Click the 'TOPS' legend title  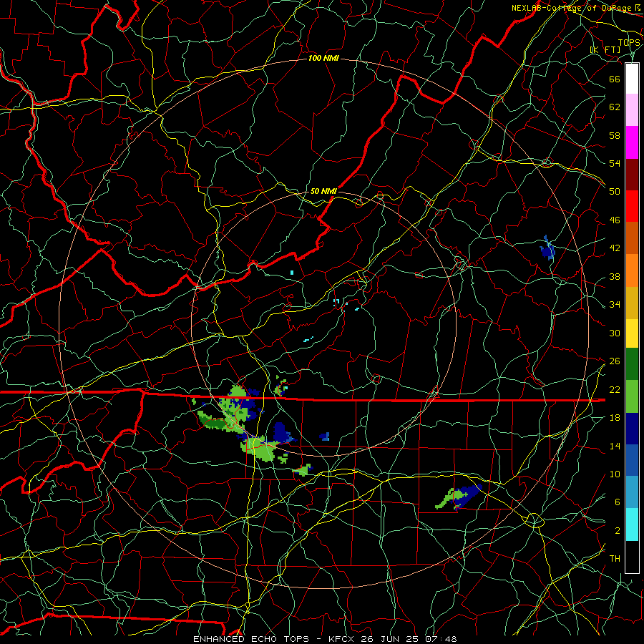tap(629, 43)
